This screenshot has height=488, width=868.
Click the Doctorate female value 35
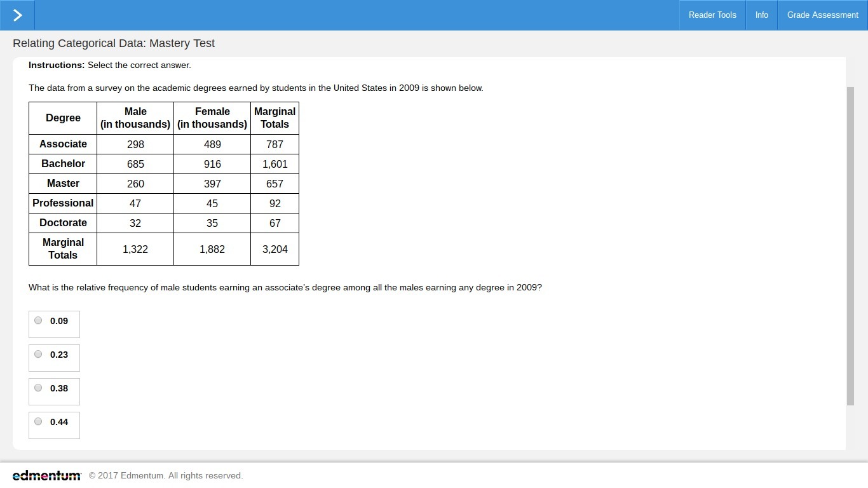[212, 223]
